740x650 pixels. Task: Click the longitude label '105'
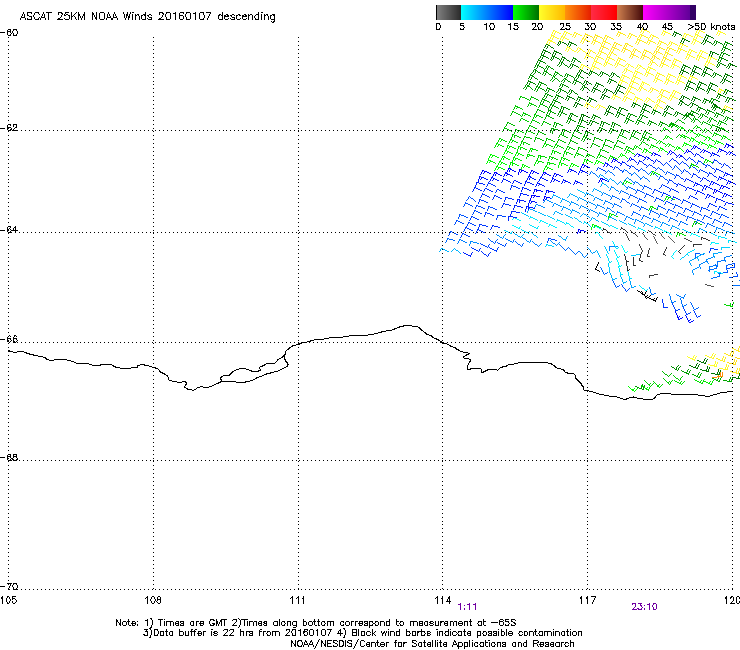8,600
